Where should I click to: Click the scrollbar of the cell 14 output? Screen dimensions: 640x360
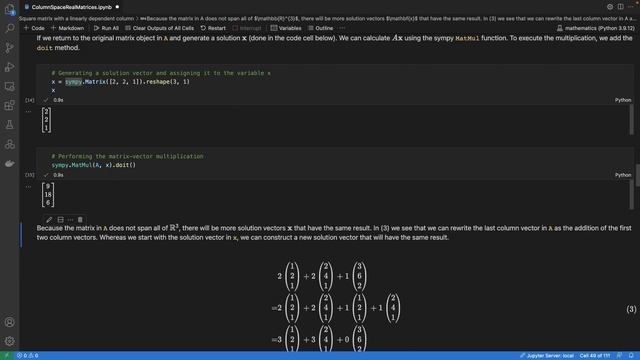631,120
